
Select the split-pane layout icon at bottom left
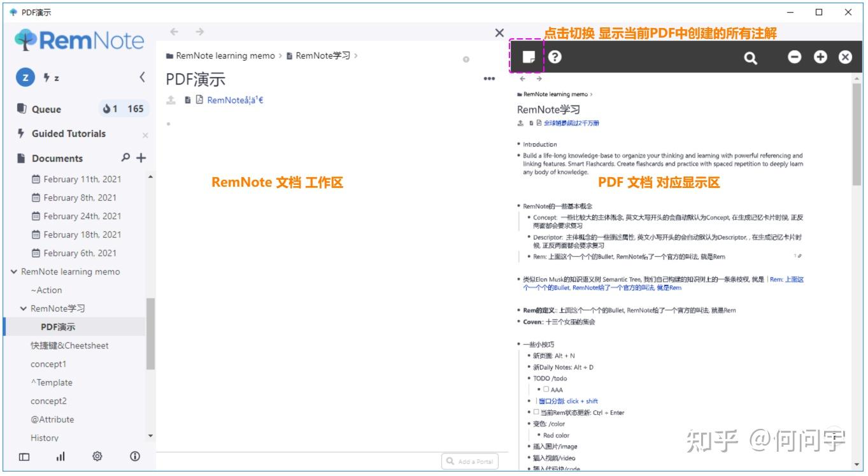coord(24,456)
